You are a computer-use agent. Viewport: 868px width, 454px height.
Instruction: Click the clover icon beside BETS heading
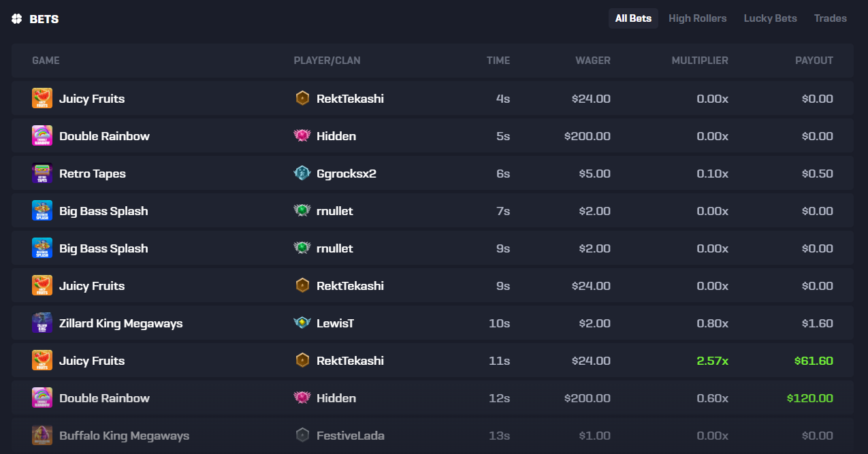pos(17,19)
